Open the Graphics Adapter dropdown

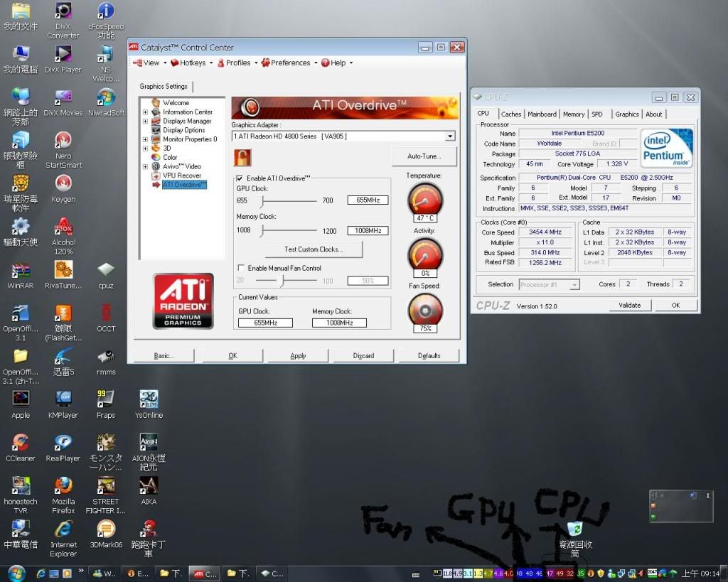[x=450, y=136]
